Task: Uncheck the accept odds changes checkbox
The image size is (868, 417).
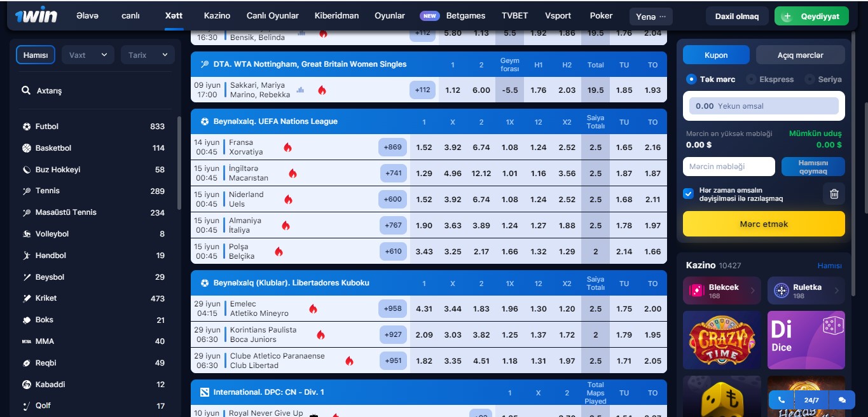Action: click(x=688, y=194)
